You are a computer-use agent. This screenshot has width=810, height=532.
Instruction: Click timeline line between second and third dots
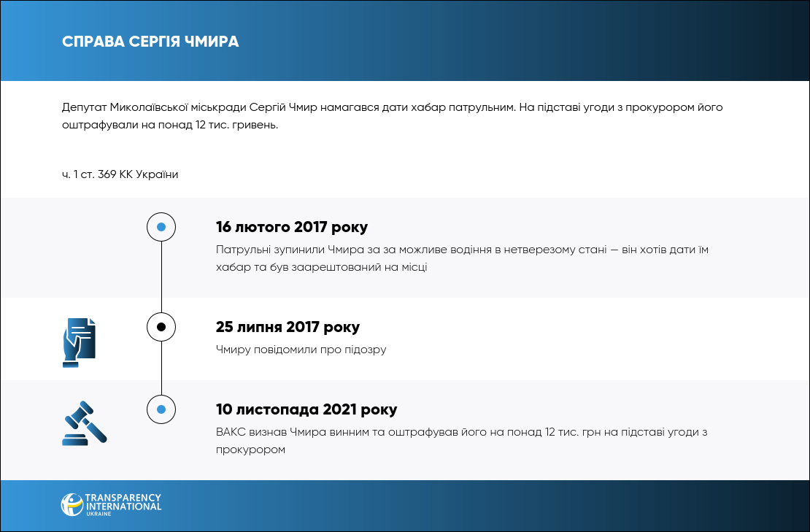[x=161, y=369]
